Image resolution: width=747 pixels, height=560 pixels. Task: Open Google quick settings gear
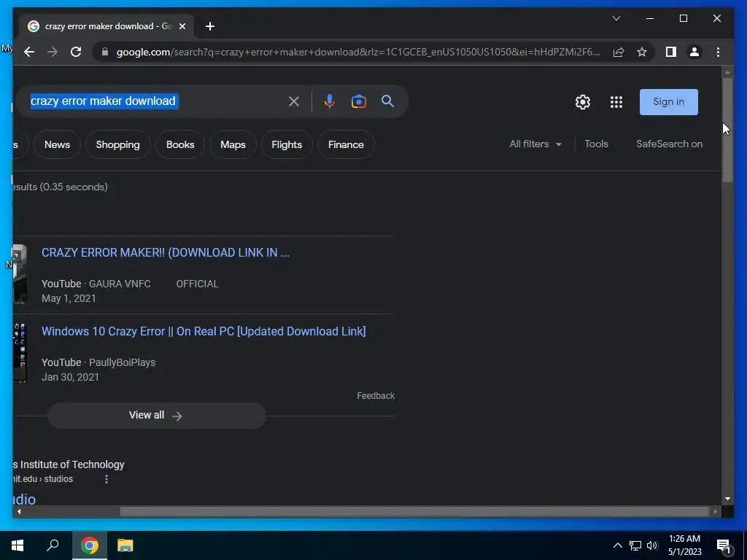coord(583,102)
